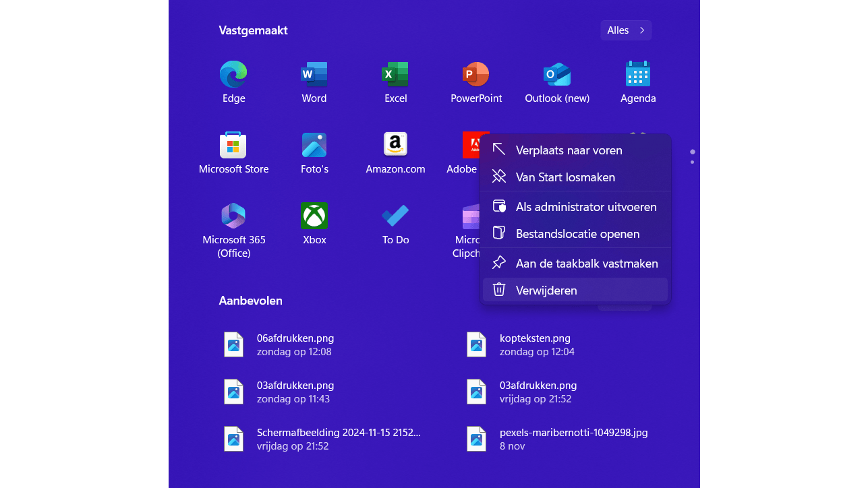Open pexels-maribernotti-1049298.jpg

click(x=557, y=439)
